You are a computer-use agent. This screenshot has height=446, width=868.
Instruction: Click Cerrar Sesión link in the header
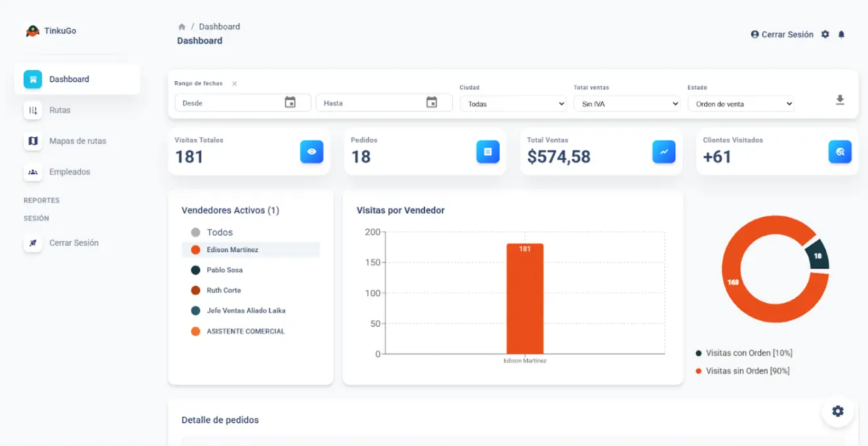782,34
